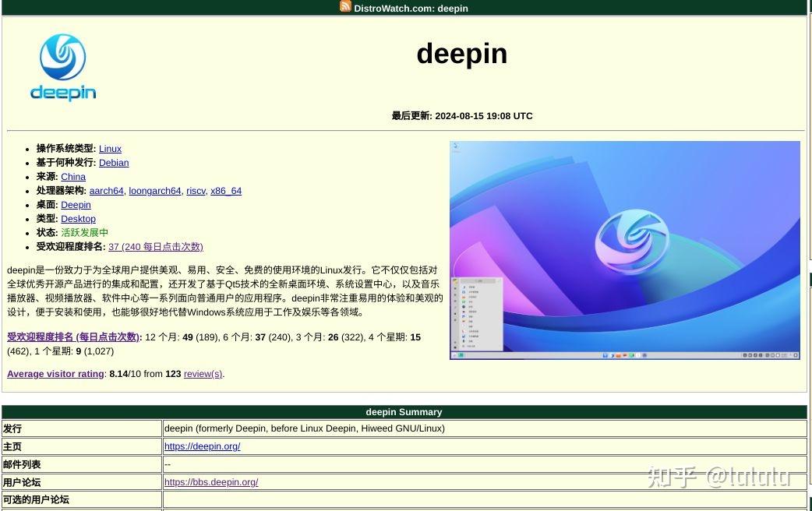Click the RSS feed icon in header
The width and height of the screenshot is (812, 511).
point(345,6)
